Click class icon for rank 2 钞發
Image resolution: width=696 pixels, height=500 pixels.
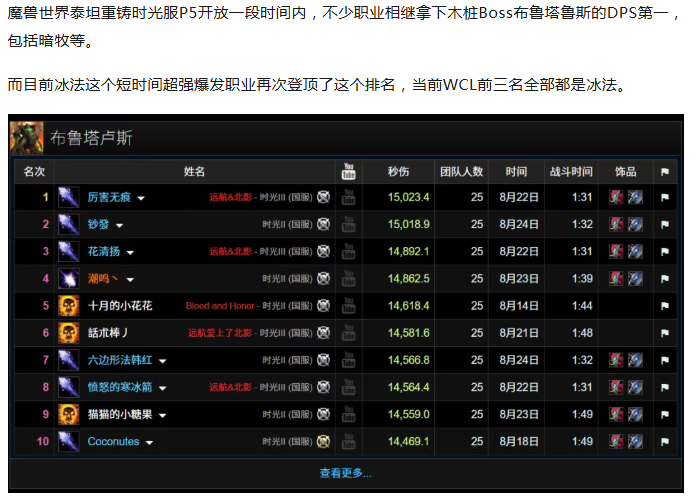[68, 224]
